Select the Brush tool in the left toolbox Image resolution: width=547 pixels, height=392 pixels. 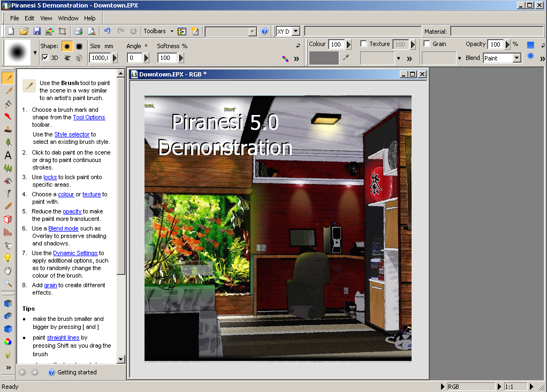[7, 78]
